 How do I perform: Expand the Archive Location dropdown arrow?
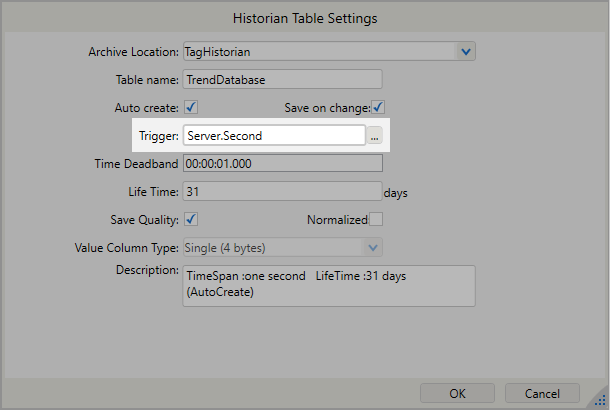(x=466, y=51)
